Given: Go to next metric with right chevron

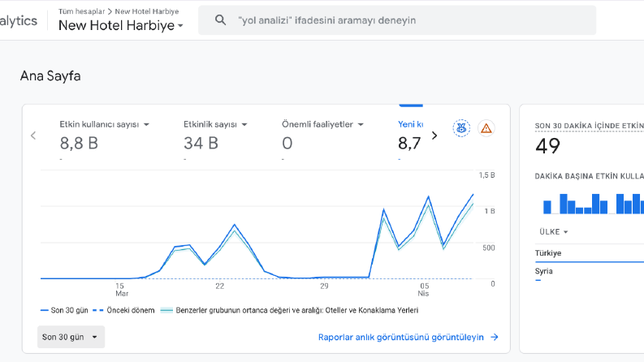Looking at the screenshot, I should coord(434,136).
